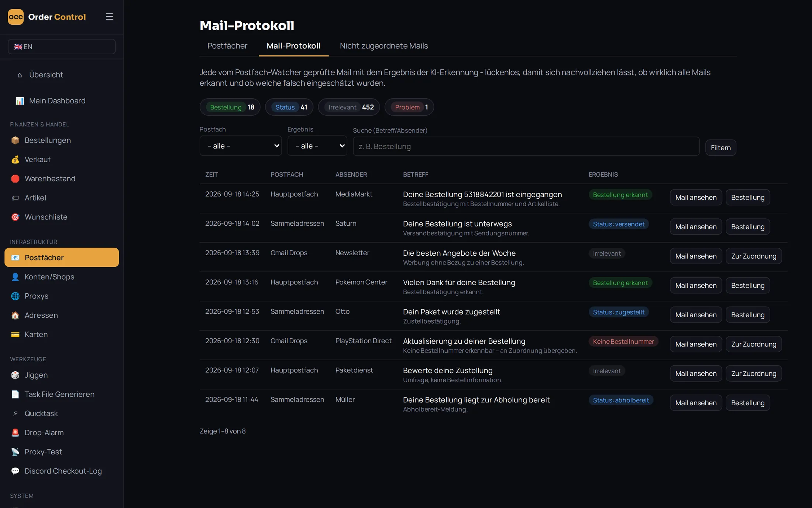
Task: Switch to the Postfächer tab
Action: tap(227, 46)
